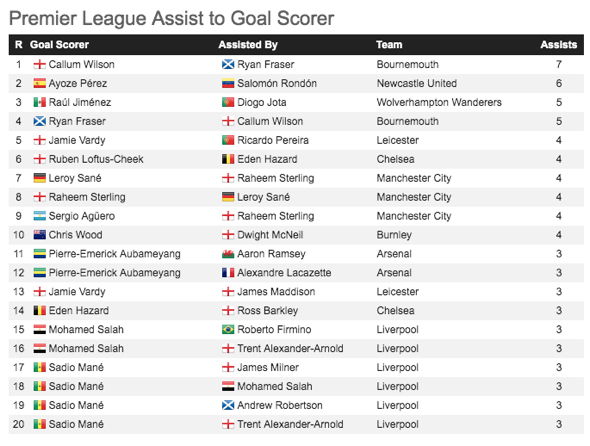The width and height of the screenshot is (590, 446).
Task: Open Callum Wilson goal scorer in row 1
Action: [82, 64]
